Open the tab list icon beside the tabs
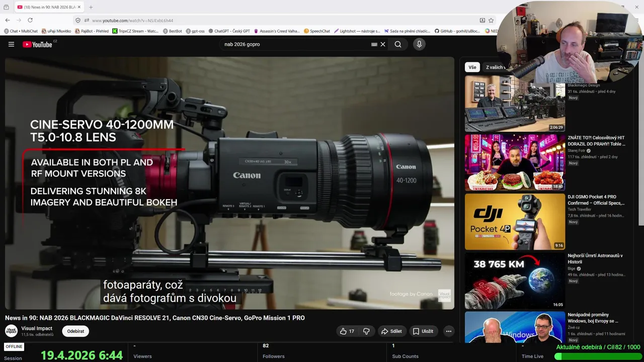The image size is (644, 362). tap(6, 7)
